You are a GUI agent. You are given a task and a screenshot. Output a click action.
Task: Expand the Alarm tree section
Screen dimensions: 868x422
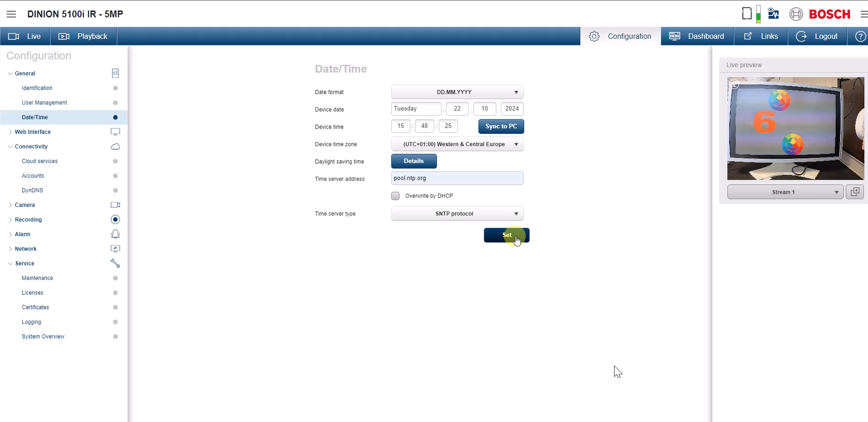pyautogui.click(x=10, y=234)
